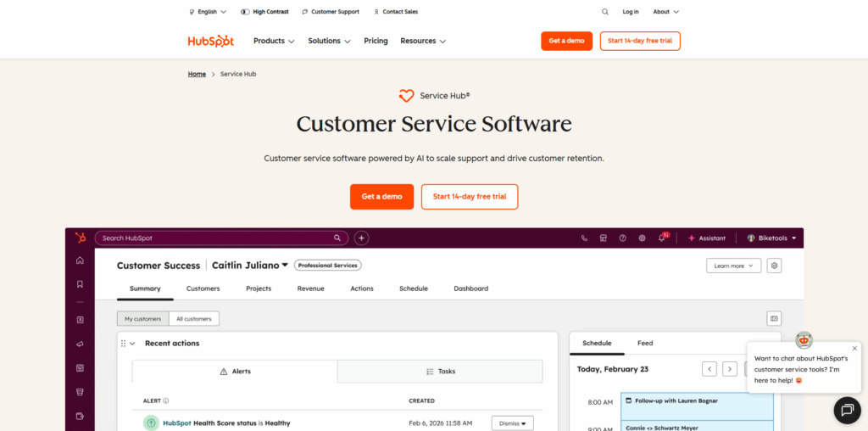This screenshot has width=868, height=431.
Task: Open the Learn more dropdown
Action: coord(733,266)
